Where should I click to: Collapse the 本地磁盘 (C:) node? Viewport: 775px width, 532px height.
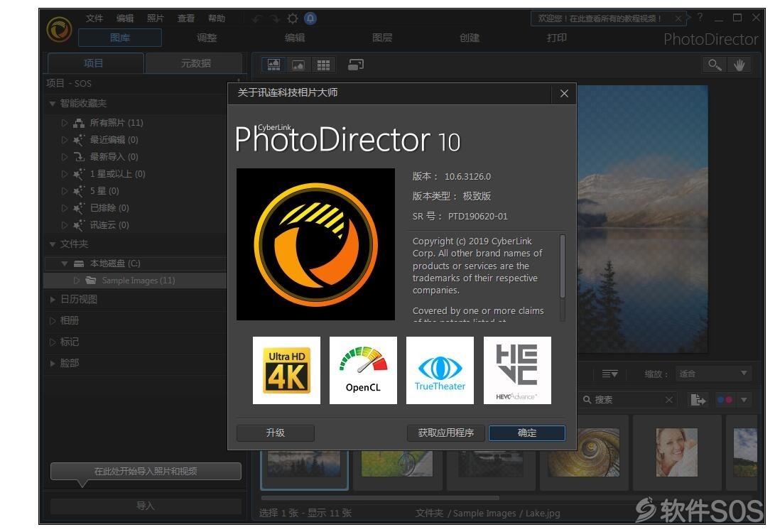click(64, 264)
